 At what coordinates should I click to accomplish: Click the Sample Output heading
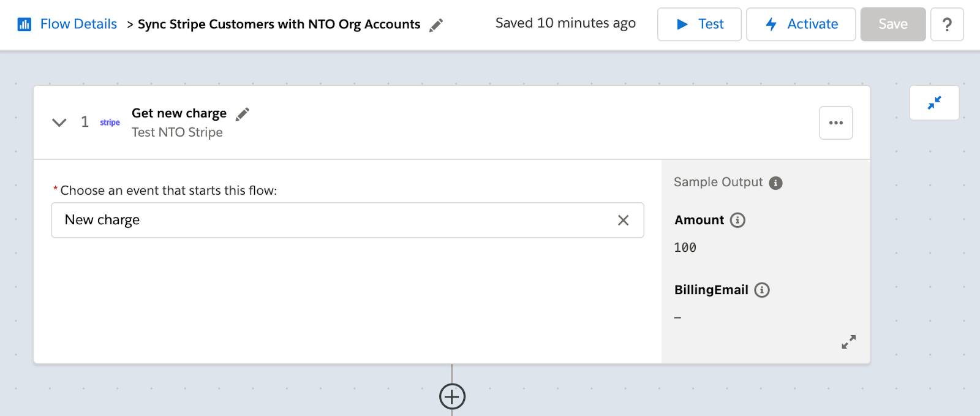718,182
